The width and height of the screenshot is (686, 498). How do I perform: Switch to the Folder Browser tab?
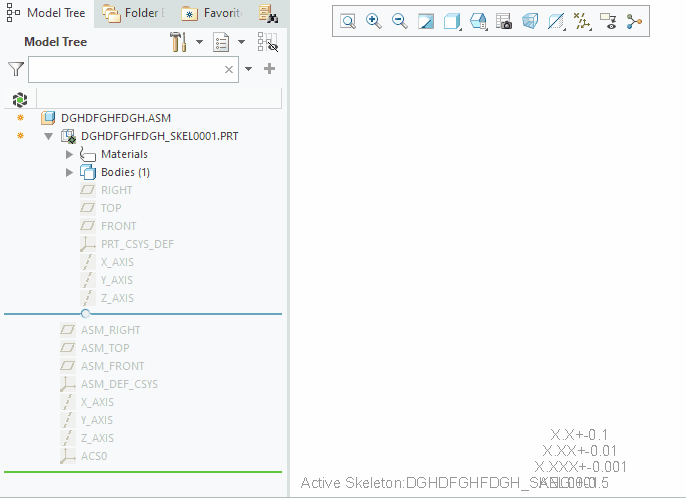coord(134,13)
